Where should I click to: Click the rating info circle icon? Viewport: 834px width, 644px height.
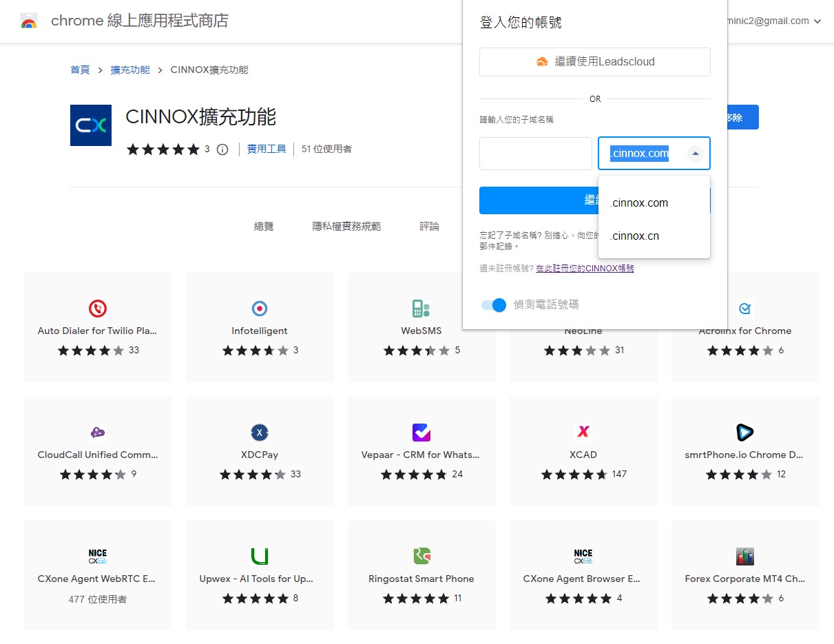click(x=222, y=149)
